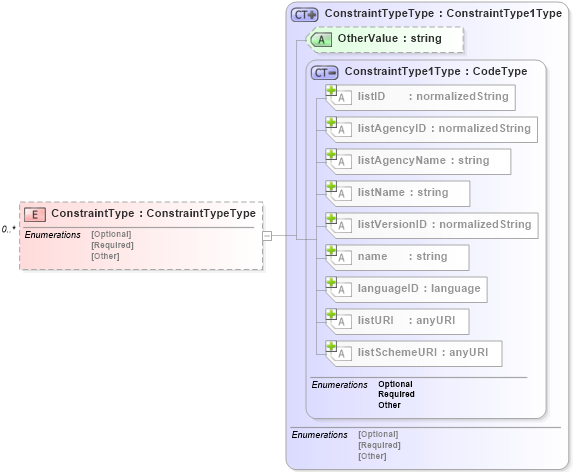Select the 'listAgencyID : normalizedString' label
The image size is (574, 472).
coord(444,129)
